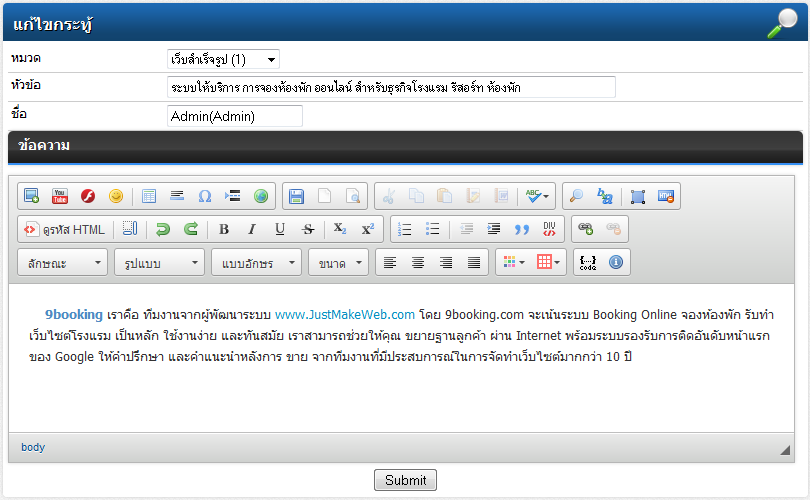The image size is (810, 500).
Task: Undo the last action
Action: (x=163, y=229)
